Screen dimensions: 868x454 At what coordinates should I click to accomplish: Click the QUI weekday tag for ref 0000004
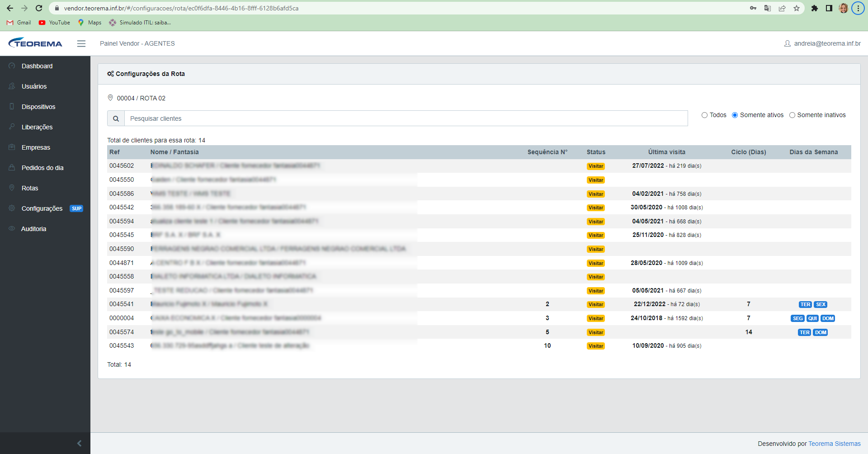coord(812,318)
